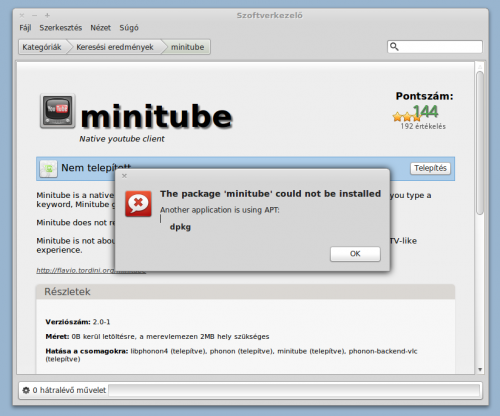The image size is (500, 416).
Task: Minimize the Szoftverkezelő window
Action: tap(35, 15)
